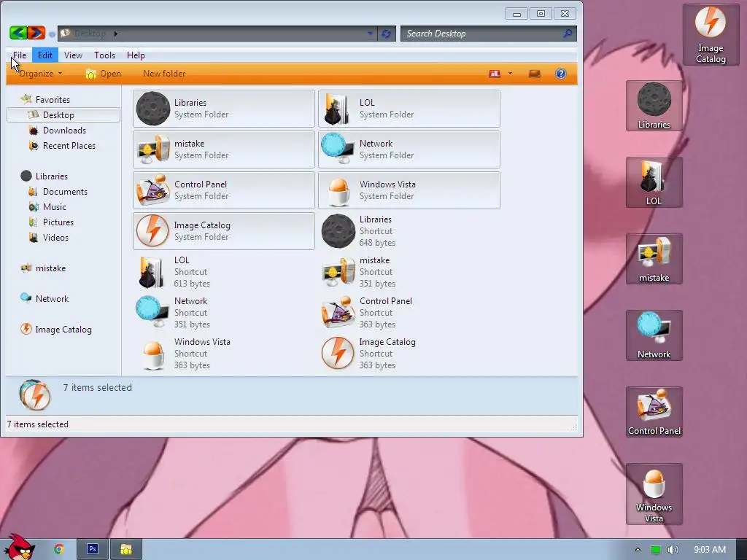This screenshot has width=747, height=560.
Task: Open address bar history dropdown arrow
Action: (x=370, y=34)
